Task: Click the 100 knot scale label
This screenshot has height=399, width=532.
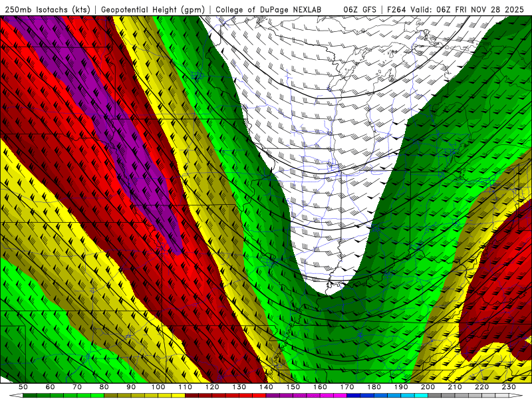Action: (158, 387)
